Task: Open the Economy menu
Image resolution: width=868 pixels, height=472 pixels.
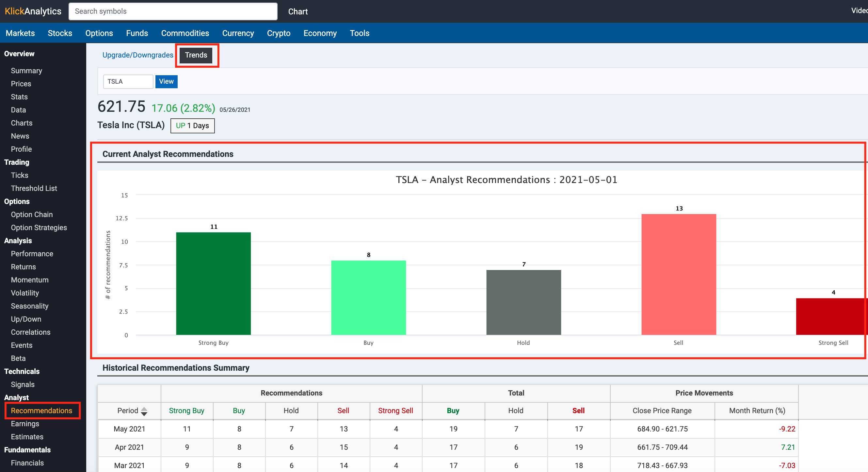Action: click(320, 33)
